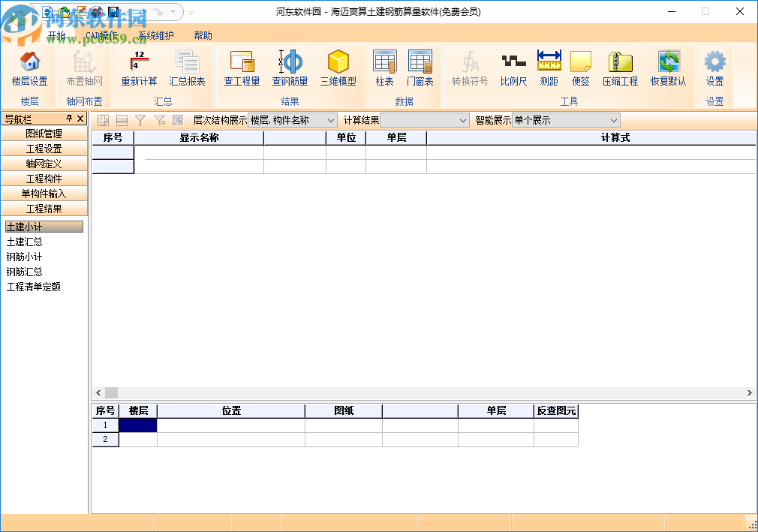The height and width of the screenshot is (532, 758).
Task: Click the horizontal scrollbar left arrow
Action: point(98,393)
